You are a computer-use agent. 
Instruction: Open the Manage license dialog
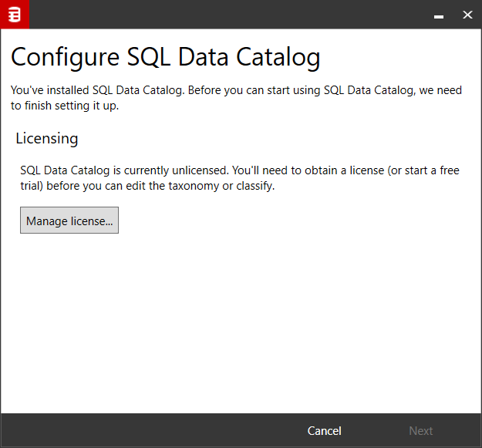(69, 221)
